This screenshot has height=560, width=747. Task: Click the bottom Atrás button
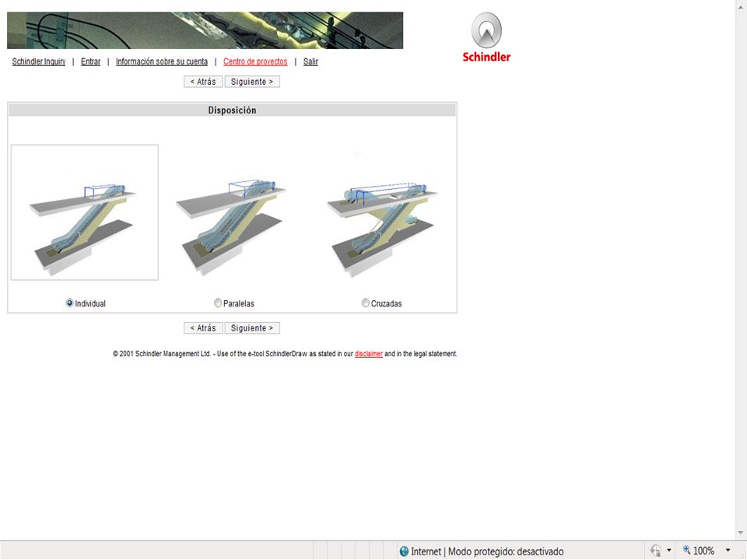click(203, 328)
